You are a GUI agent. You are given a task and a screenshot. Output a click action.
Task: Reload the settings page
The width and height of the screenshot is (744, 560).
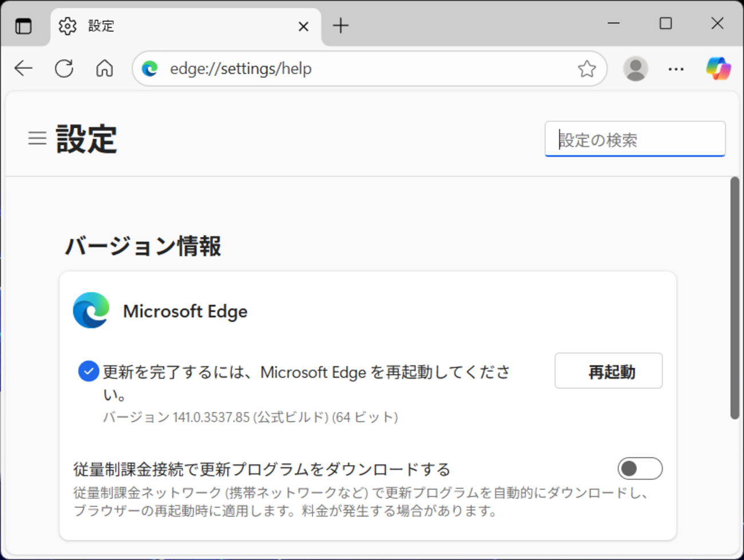64,69
